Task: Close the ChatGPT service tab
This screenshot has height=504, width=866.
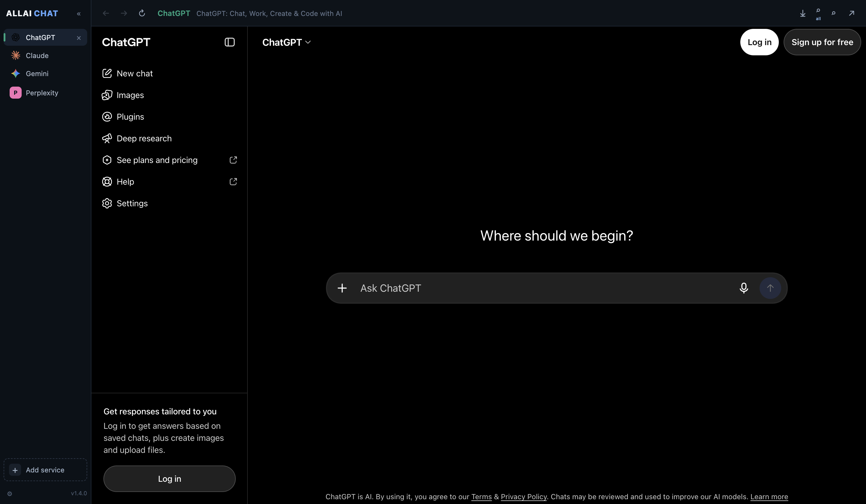Action: [79, 38]
